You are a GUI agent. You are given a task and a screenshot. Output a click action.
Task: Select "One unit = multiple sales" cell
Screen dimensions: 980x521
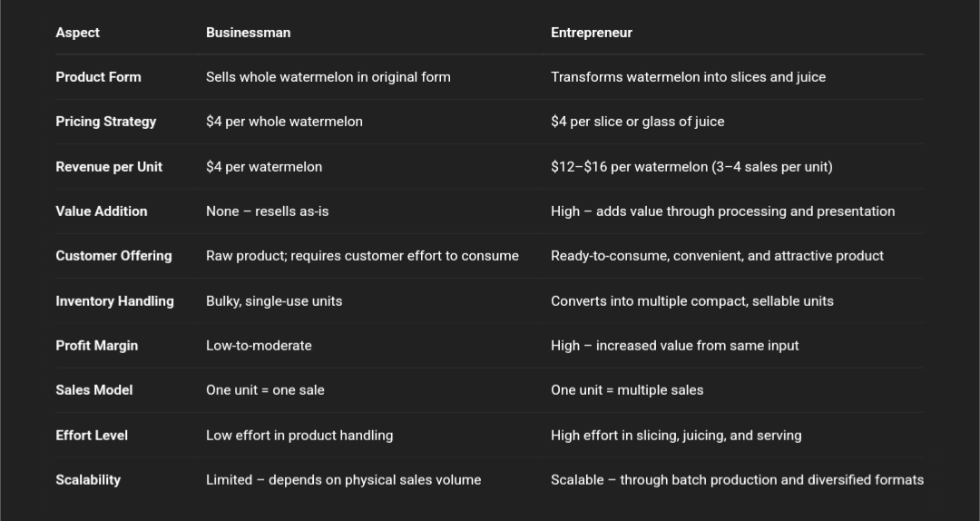(x=626, y=390)
